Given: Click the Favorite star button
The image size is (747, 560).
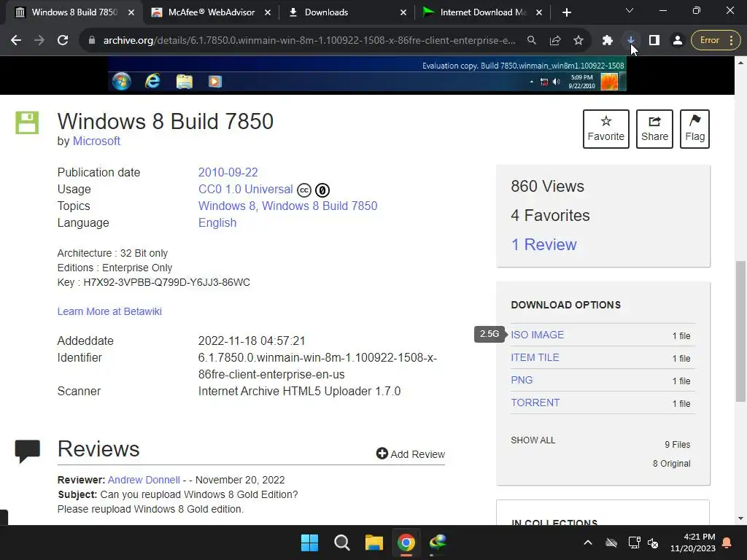Looking at the screenshot, I should pos(606,129).
